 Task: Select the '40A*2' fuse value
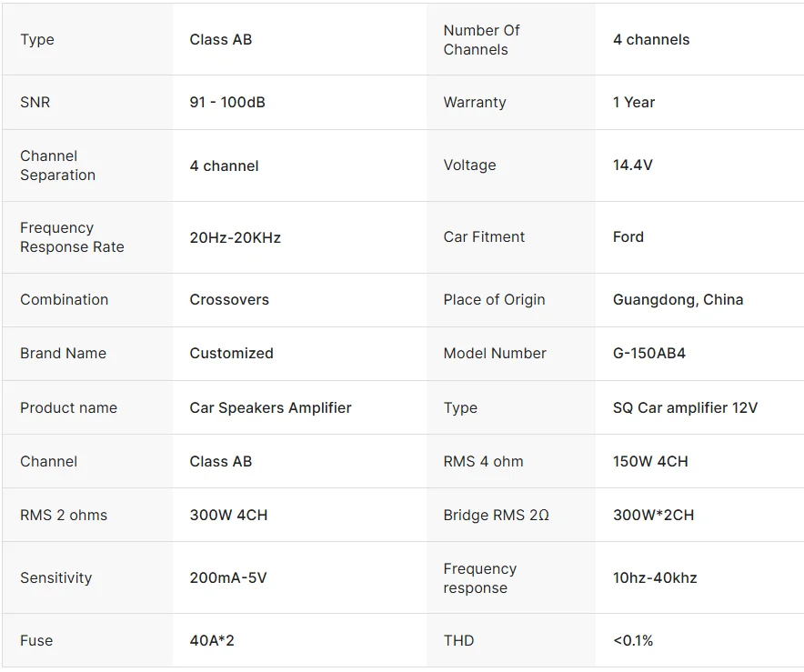coord(212,640)
